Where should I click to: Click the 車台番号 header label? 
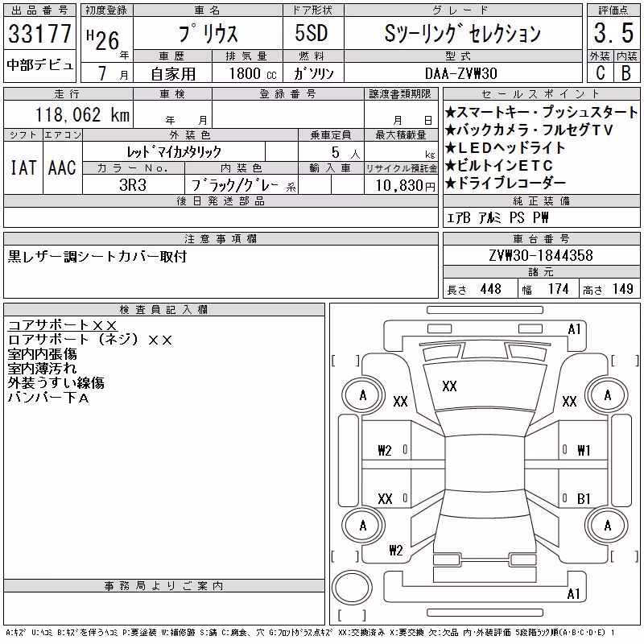[x=541, y=238]
